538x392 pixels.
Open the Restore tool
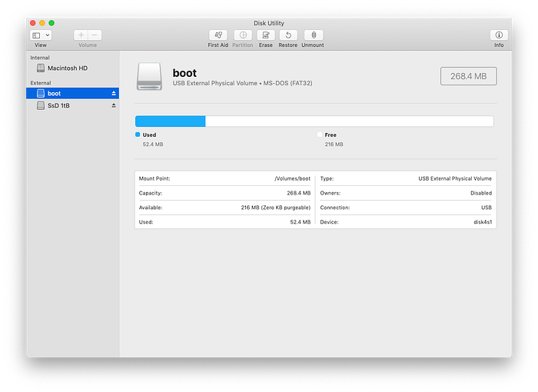tap(288, 35)
